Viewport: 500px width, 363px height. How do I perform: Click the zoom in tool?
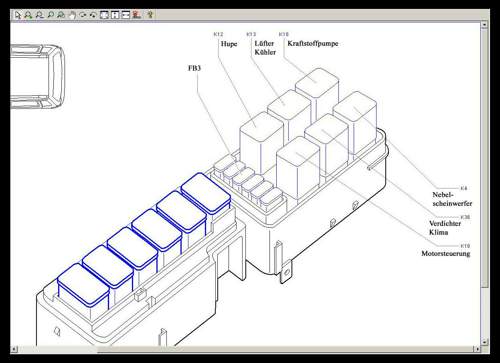point(28,15)
